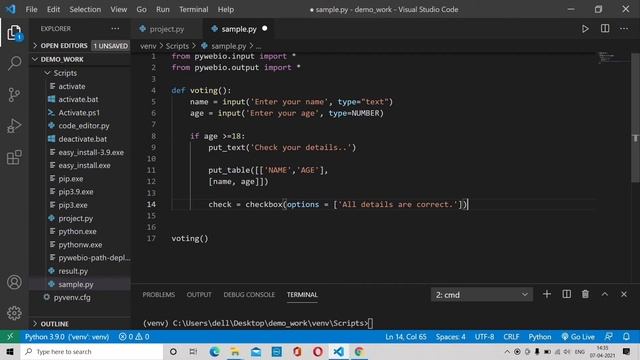Screen dimensions: 640x360
Task: Open the Extensions view
Action: click(14, 157)
